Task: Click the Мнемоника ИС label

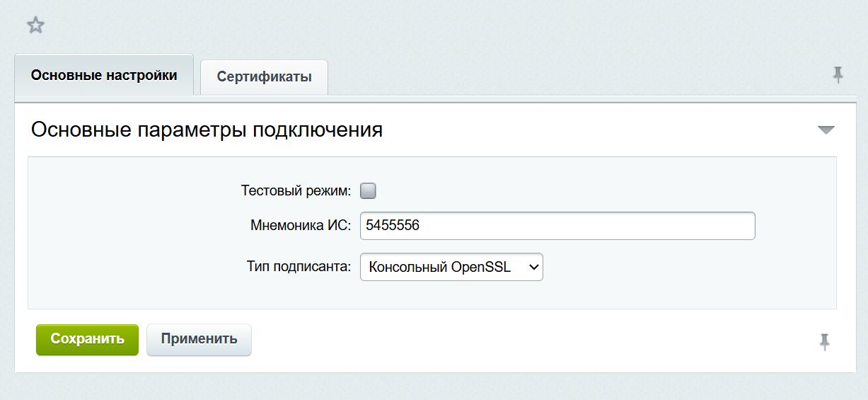Action: (x=301, y=226)
